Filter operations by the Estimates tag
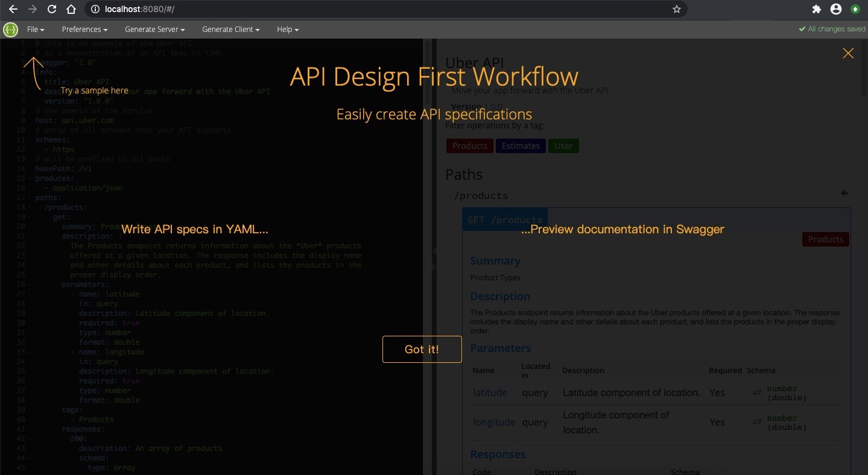The height and width of the screenshot is (475, 868). (521, 146)
